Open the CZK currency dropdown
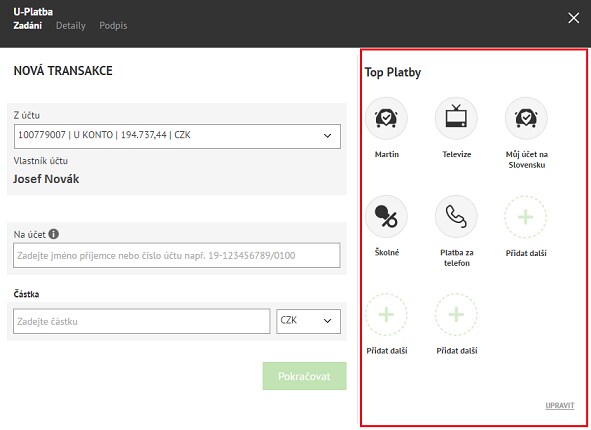The width and height of the screenshot is (591, 430). pyautogui.click(x=308, y=321)
